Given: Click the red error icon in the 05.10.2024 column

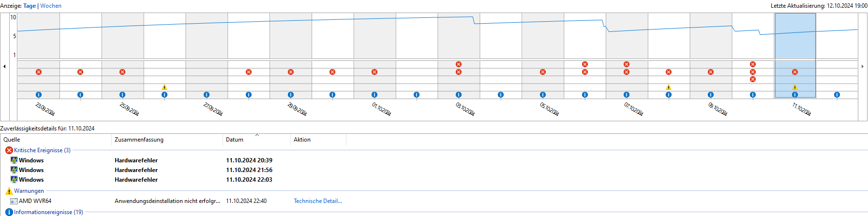Looking at the screenshot, I should click(543, 72).
